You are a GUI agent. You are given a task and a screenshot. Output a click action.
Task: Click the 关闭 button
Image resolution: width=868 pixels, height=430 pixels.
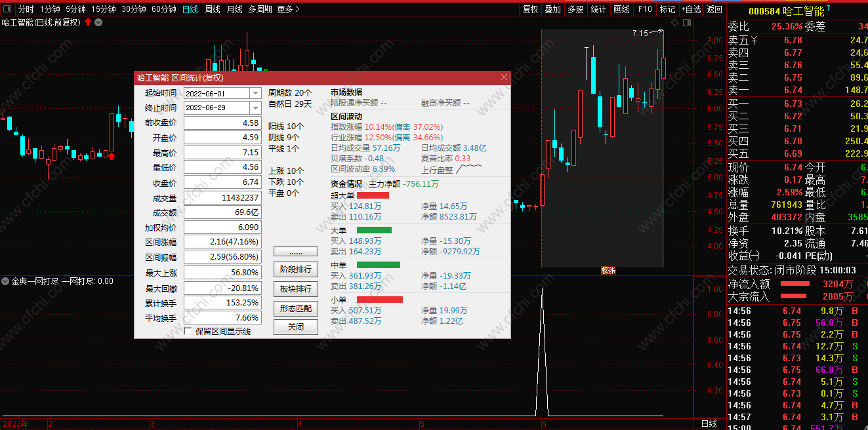point(295,327)
